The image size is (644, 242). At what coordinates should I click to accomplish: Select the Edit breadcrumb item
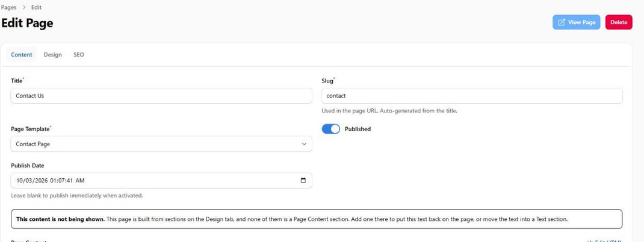[36, 7]
